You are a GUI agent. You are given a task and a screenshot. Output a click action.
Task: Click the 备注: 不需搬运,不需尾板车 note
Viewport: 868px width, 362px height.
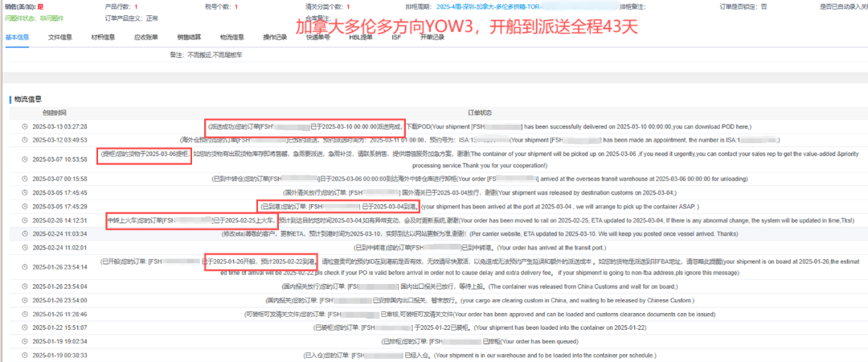(207, 56)
